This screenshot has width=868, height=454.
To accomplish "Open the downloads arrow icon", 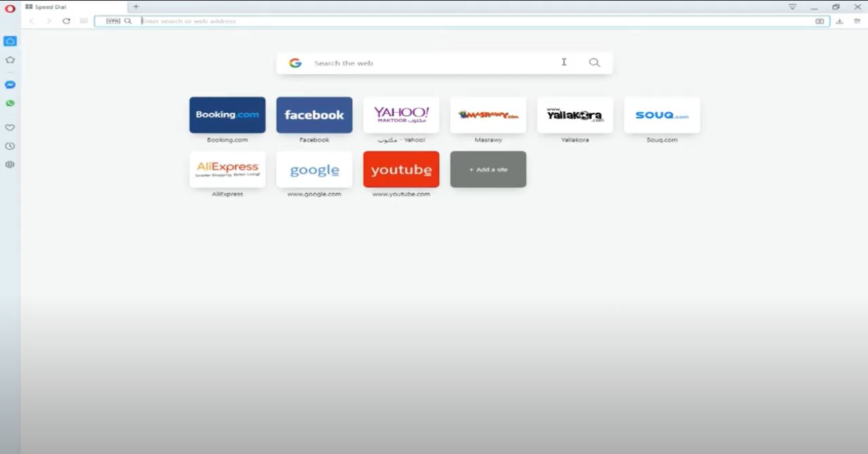I will pyautogui.click(x=839, y=21).
